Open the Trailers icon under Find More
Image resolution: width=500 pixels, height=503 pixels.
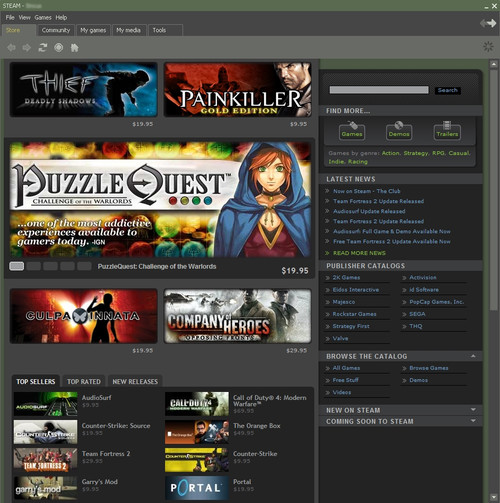447,131
